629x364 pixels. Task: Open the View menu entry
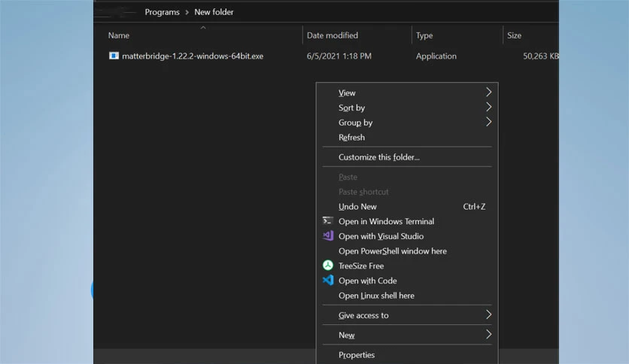tap(407, 93)
